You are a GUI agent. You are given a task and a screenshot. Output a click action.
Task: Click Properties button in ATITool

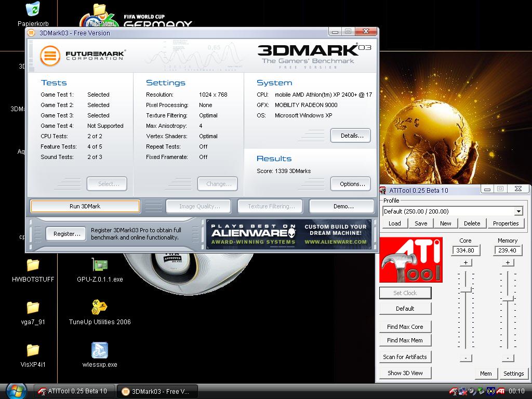506,223
